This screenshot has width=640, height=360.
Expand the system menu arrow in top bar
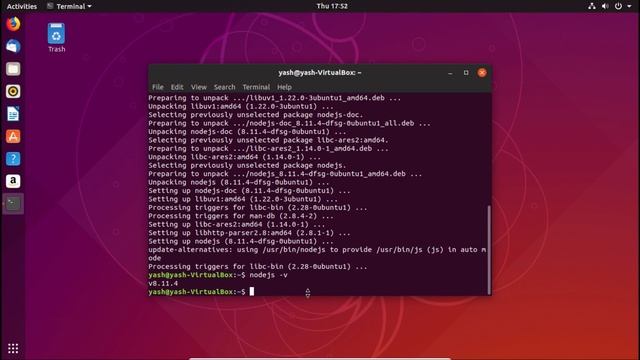click(x=629, y=6)
